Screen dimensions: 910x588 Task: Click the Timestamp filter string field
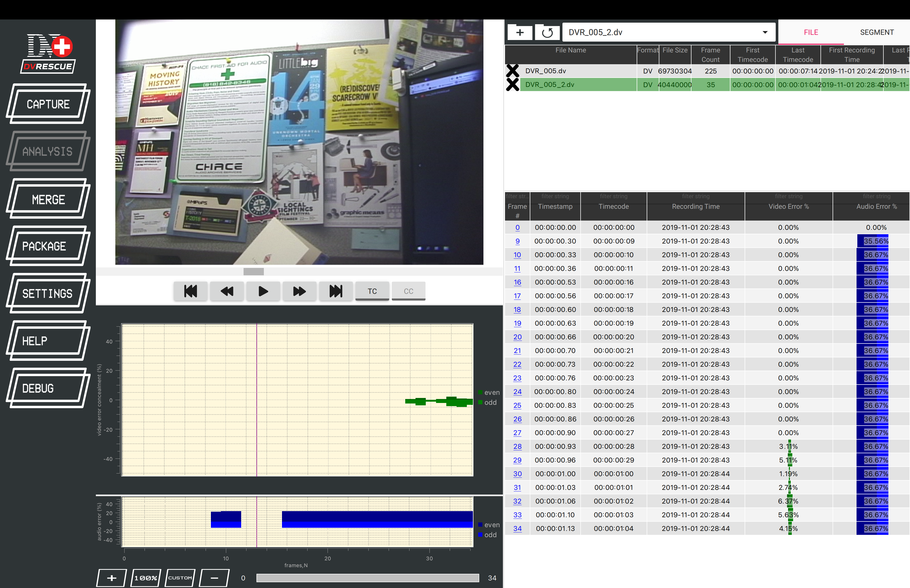coord(555,196)
